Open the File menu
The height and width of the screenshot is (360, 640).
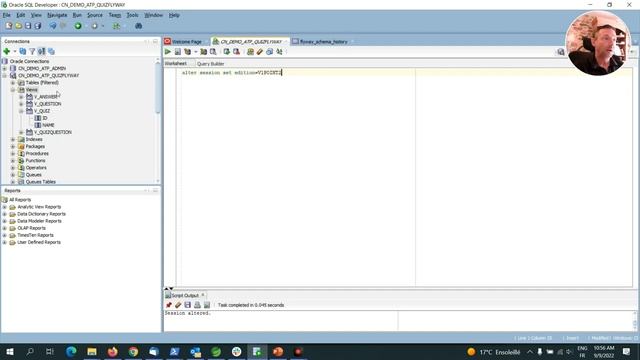click(x=7, y=15)
